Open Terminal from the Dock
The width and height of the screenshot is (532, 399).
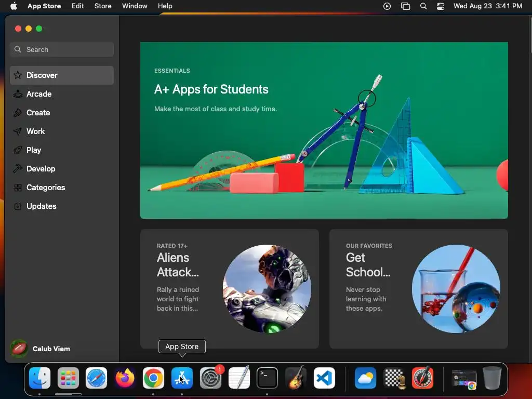point(267,378)
